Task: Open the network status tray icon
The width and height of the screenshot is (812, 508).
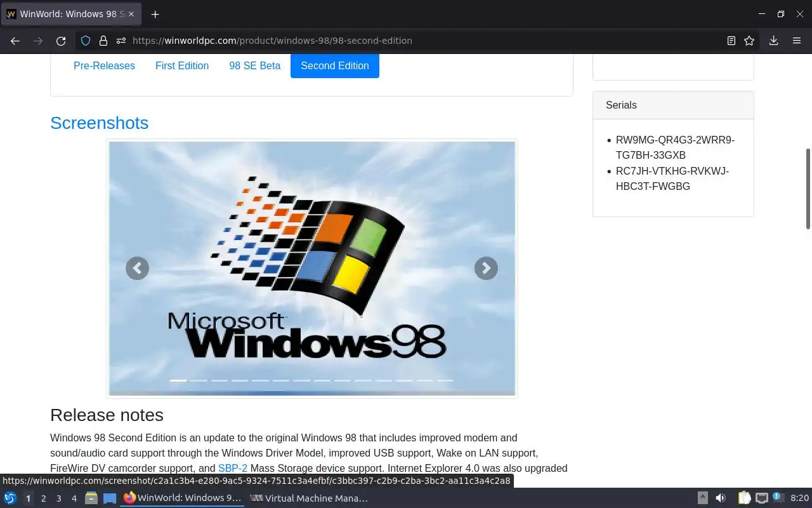Action: (762, 498)
